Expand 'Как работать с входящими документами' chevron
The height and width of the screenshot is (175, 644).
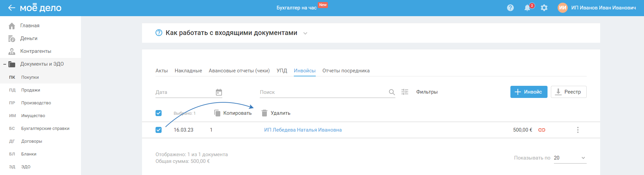(305, 33)
